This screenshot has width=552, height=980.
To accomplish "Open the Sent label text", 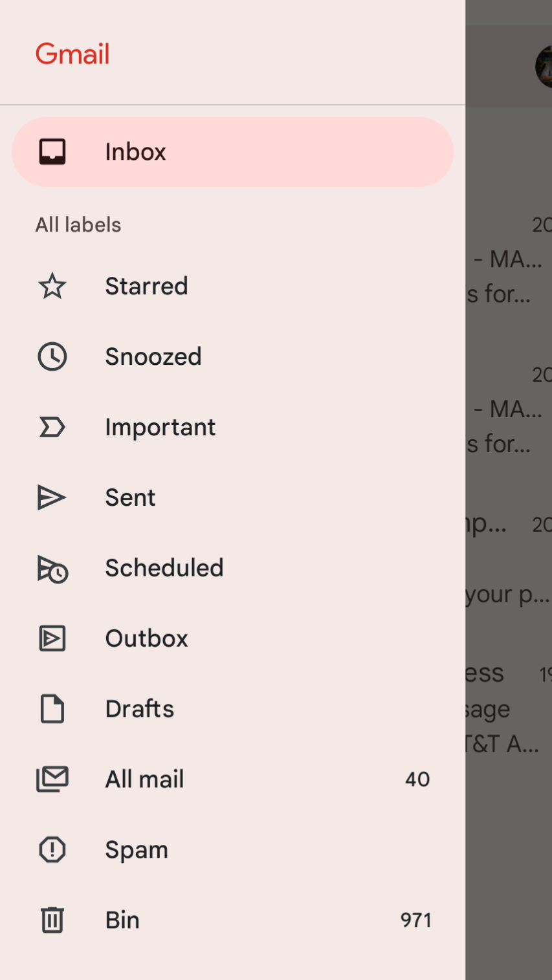I will click(x=131, y=497).
